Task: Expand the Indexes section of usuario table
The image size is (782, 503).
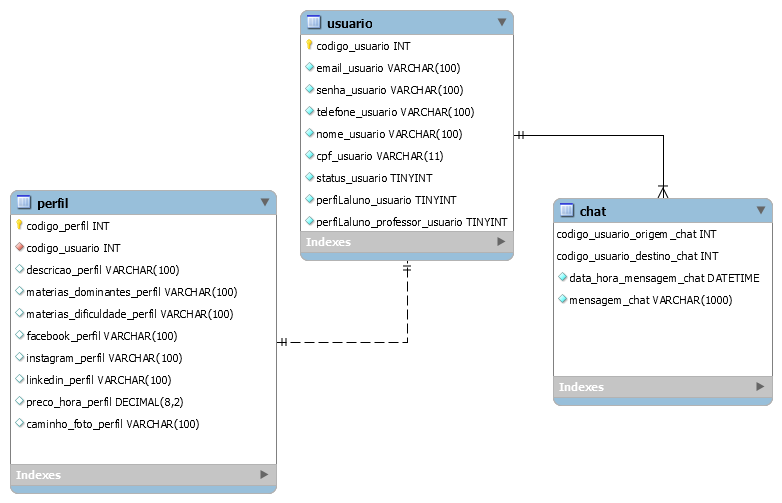Action: [x=502, y=242]
